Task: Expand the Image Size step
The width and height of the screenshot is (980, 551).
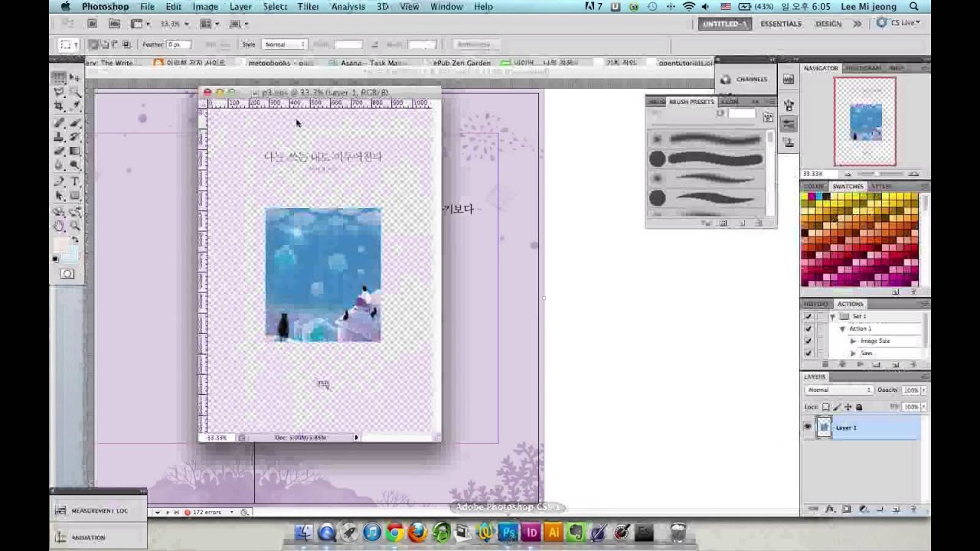Action: (x=853, y=341)
